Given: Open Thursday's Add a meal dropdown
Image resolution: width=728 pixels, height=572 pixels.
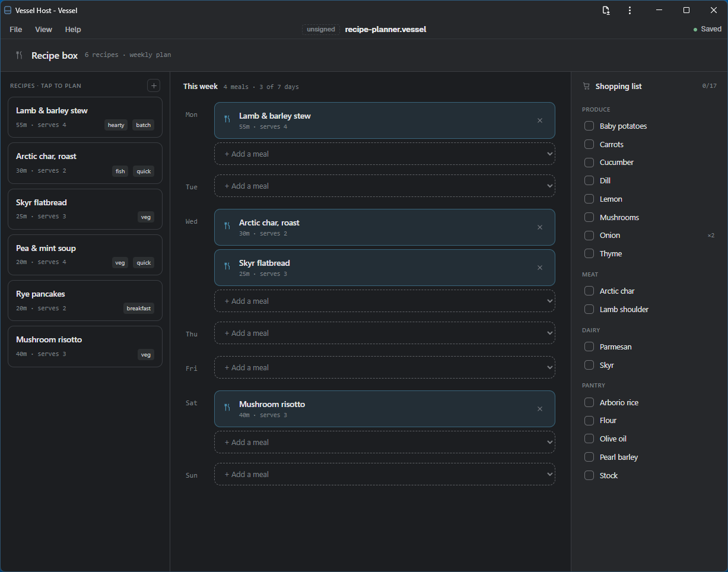Looking at the screenshot, I should click(x=384, y=333).
